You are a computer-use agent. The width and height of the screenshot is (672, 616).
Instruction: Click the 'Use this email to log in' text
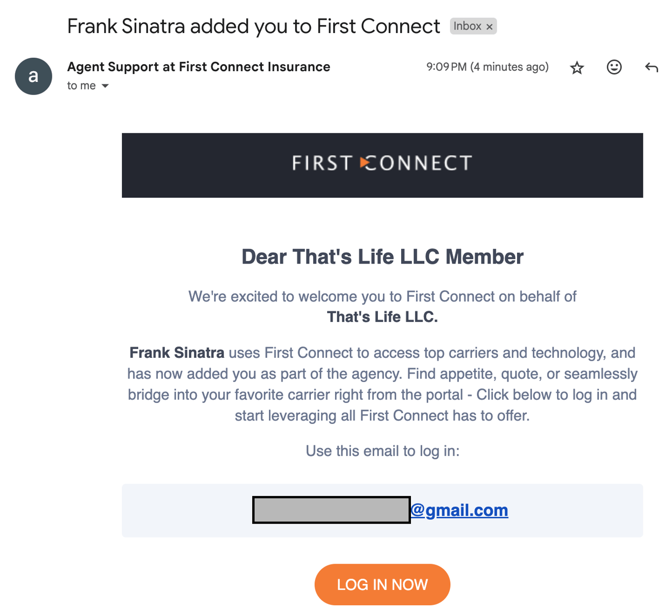(382, 451)
